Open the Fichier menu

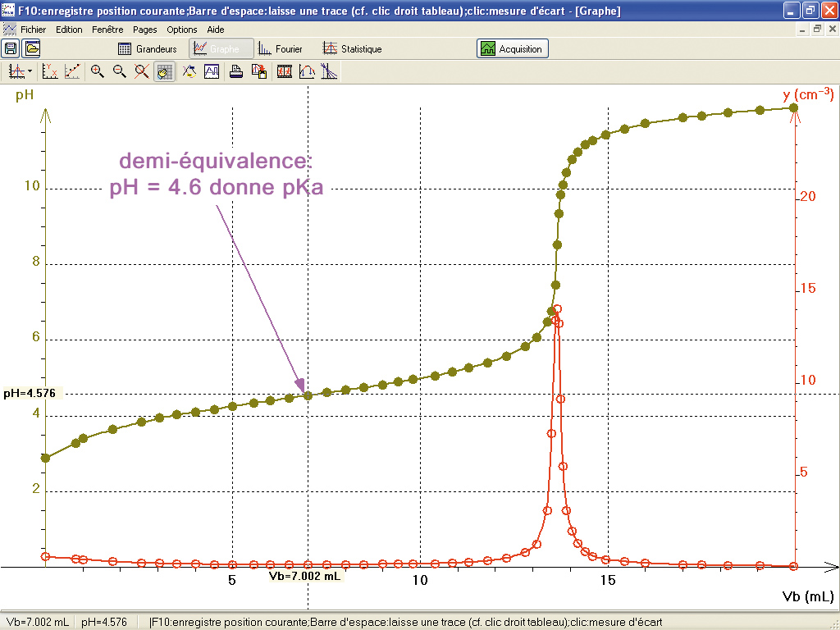(33, 30)
